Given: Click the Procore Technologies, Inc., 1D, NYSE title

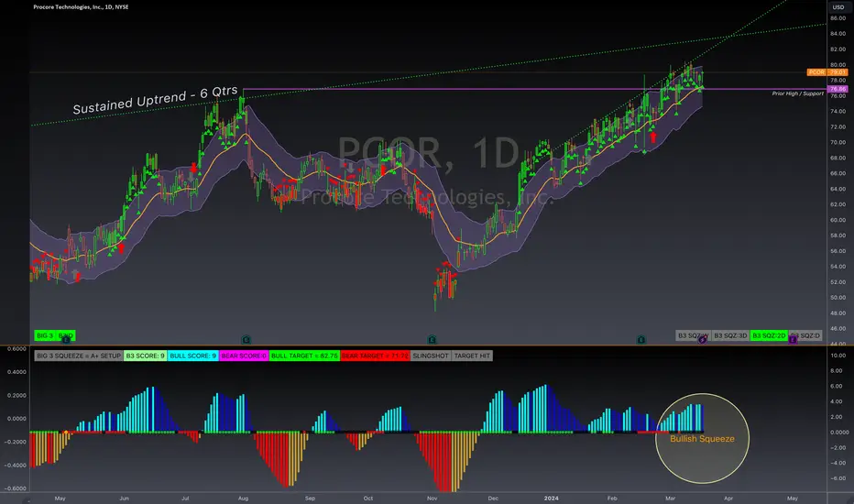Looking at the screenshot, I should [x=81, y=7].
